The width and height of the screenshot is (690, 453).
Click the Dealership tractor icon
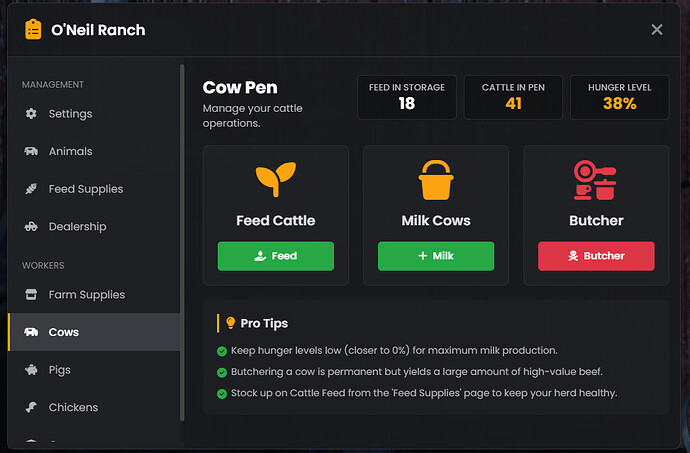point(31,227)
